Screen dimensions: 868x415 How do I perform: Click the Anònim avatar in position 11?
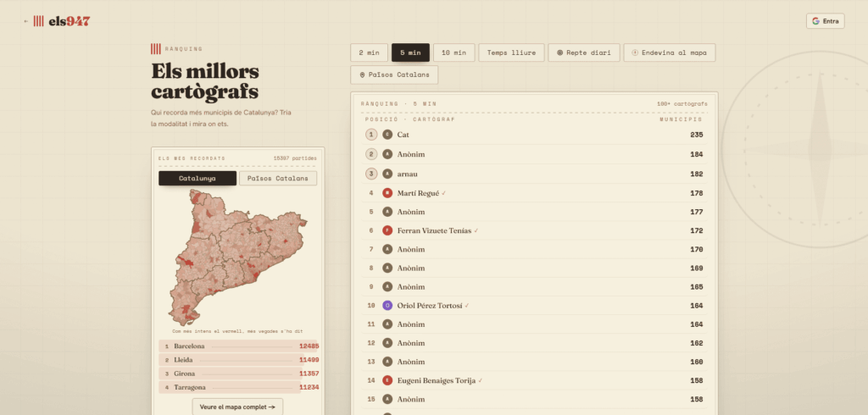(387, 324)
